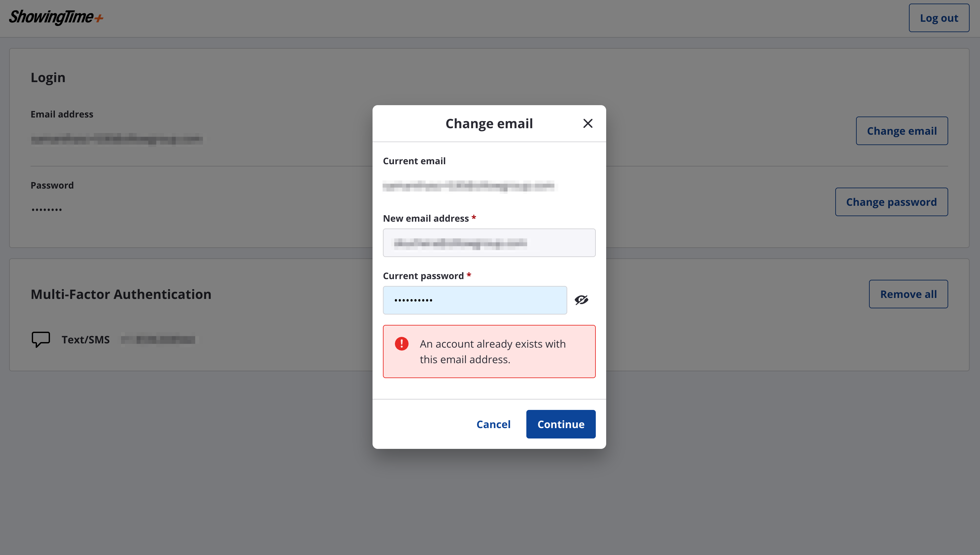Screen dimensions: 980x555
Task: Close the Change email dialog
Action: [588, 123]
